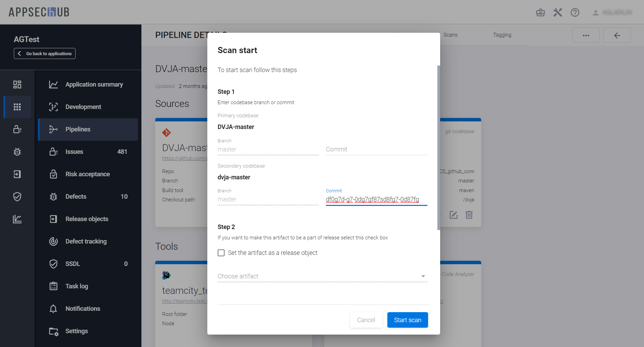Go to Defect tracking menu item

pyautogui.click(x=86, y=241)
